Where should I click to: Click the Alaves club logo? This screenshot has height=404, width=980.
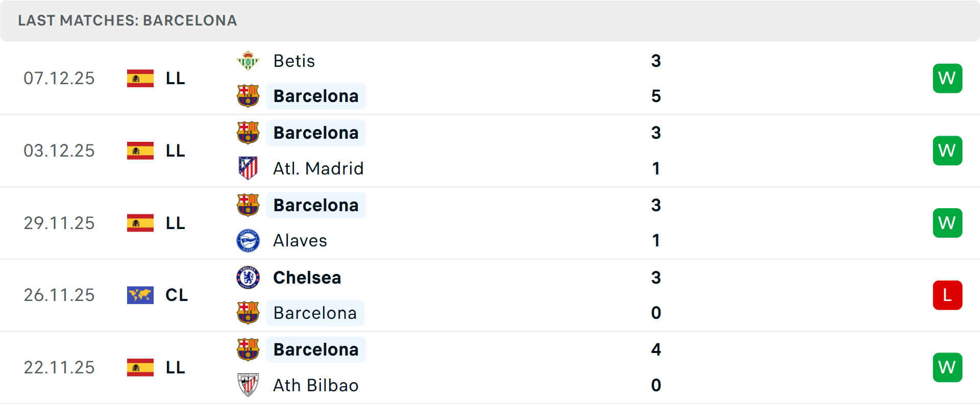coord(248,241)
